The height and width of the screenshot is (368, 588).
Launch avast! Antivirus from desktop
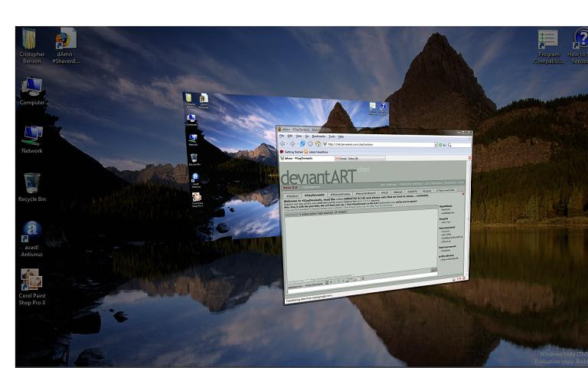(32, 239)
